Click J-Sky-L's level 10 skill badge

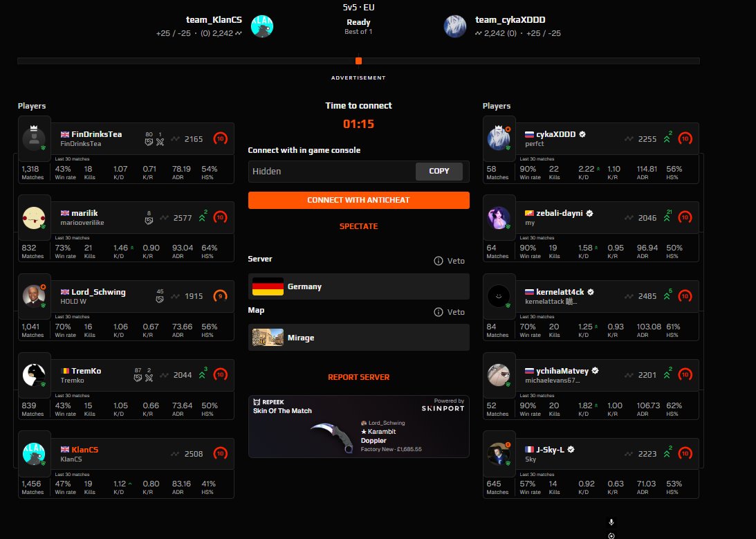pos(685,454)
